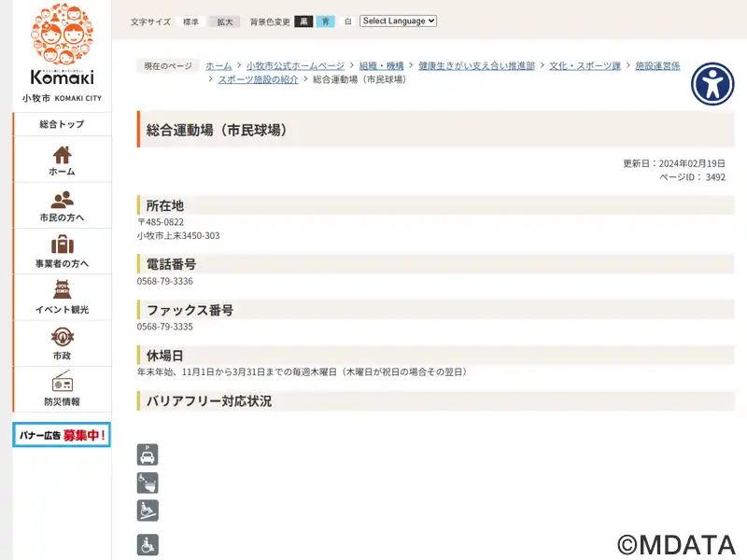Follow スポーツ施設の紹介 breadcrumb link
747x560 pixels.
pyautogui.click(x=259, y=79)
